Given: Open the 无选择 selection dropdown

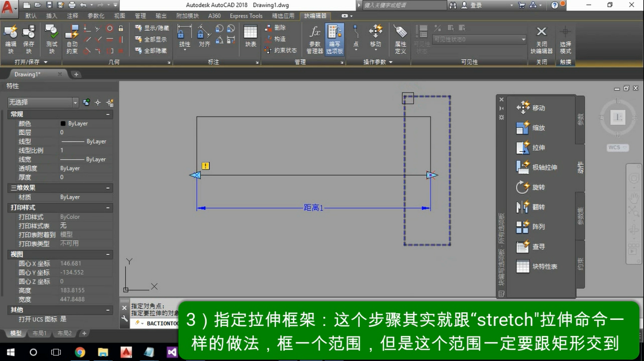Looking at the screenshot, I should 43,102.
